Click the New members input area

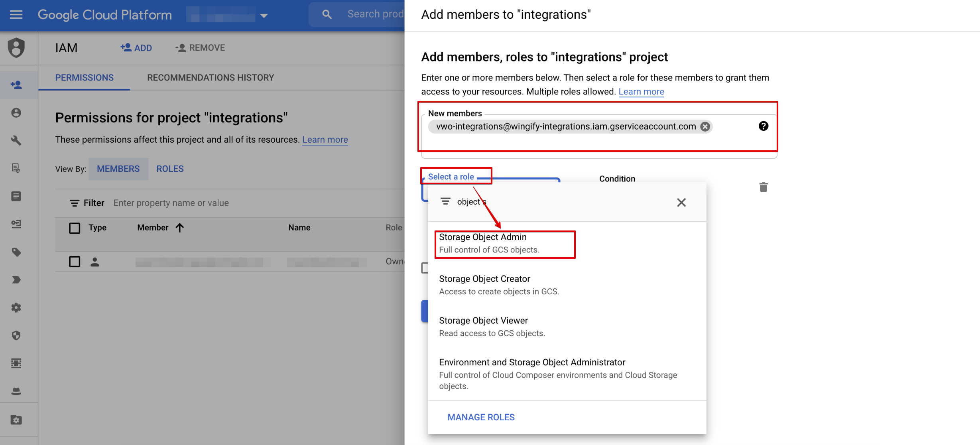pos(598,136)
